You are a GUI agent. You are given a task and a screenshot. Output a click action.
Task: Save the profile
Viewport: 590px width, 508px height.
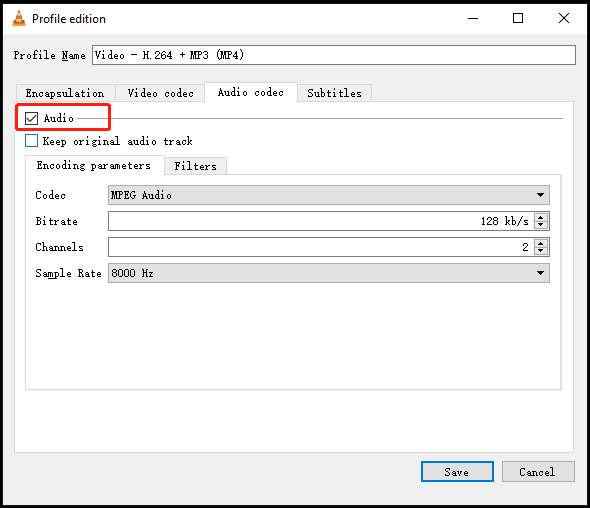point(457,471)
